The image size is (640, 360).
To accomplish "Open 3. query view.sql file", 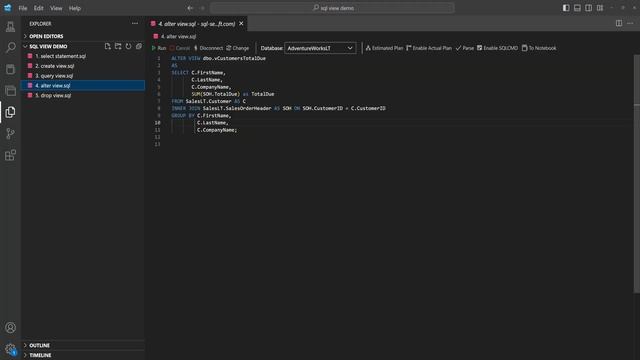I will (54, 76).
